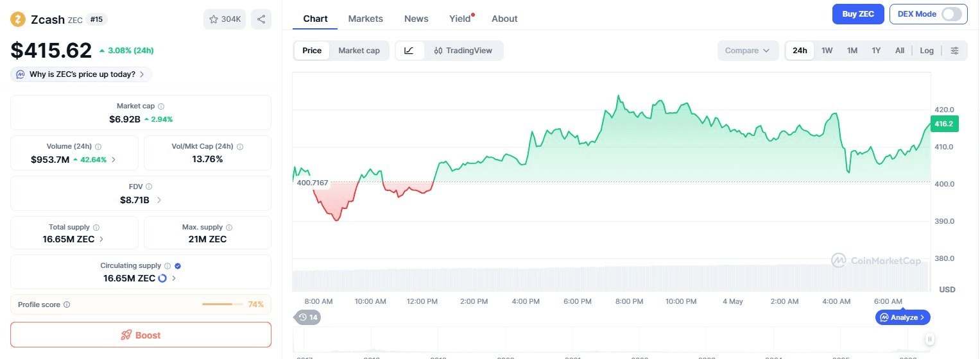Viewport: 980px width, 359px height.
Task: Click the 400.7167 opening price label
Action: coord(313,183)
